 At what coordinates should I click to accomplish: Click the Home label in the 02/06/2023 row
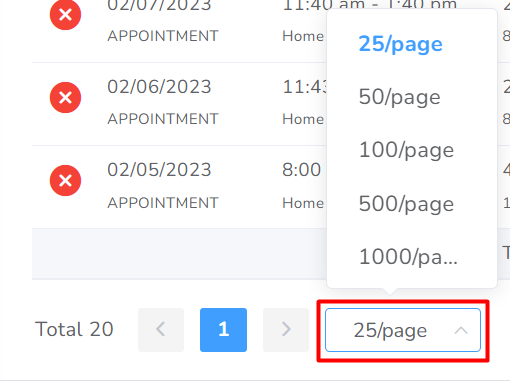click(x=303, y=119)
